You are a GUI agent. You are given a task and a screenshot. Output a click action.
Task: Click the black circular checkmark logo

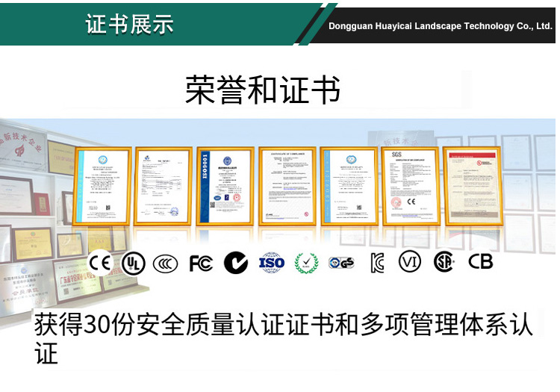tap(236, 262)
